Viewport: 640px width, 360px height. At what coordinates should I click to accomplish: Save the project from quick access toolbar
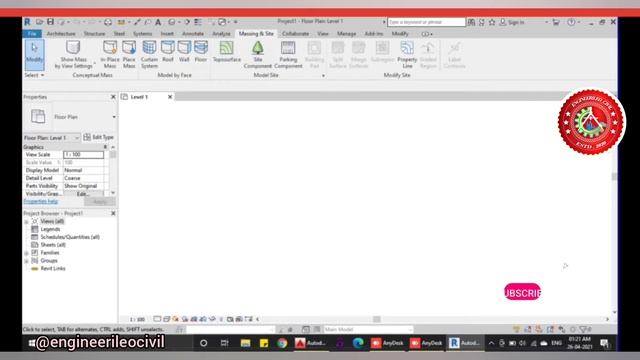click(50, 22)
